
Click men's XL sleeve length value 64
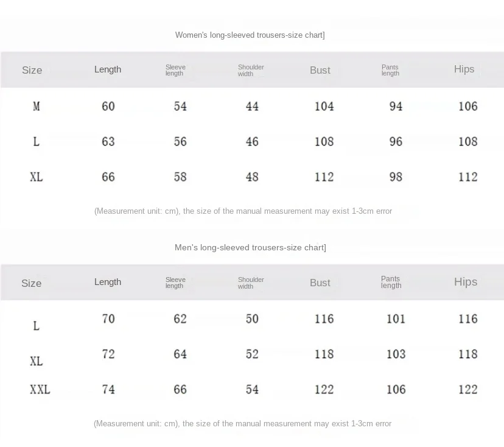pos(180,354)
